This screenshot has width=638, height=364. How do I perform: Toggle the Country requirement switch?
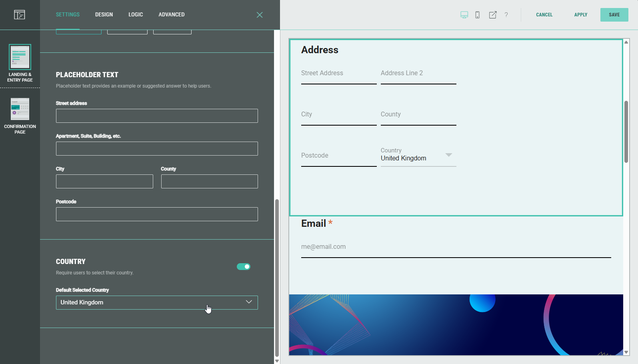point(243,267)
